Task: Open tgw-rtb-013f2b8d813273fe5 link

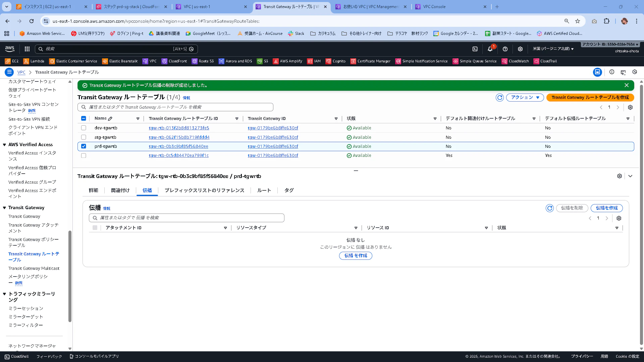Action: point(179,128)
